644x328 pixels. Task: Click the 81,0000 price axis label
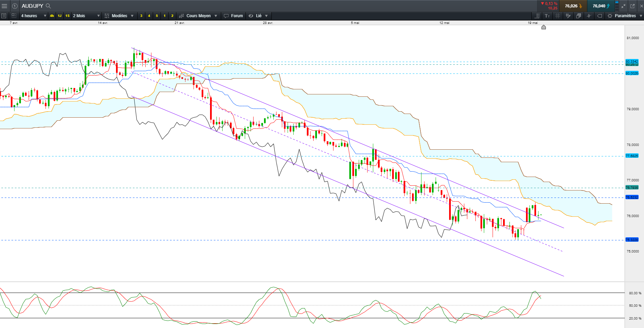(633, 38)
